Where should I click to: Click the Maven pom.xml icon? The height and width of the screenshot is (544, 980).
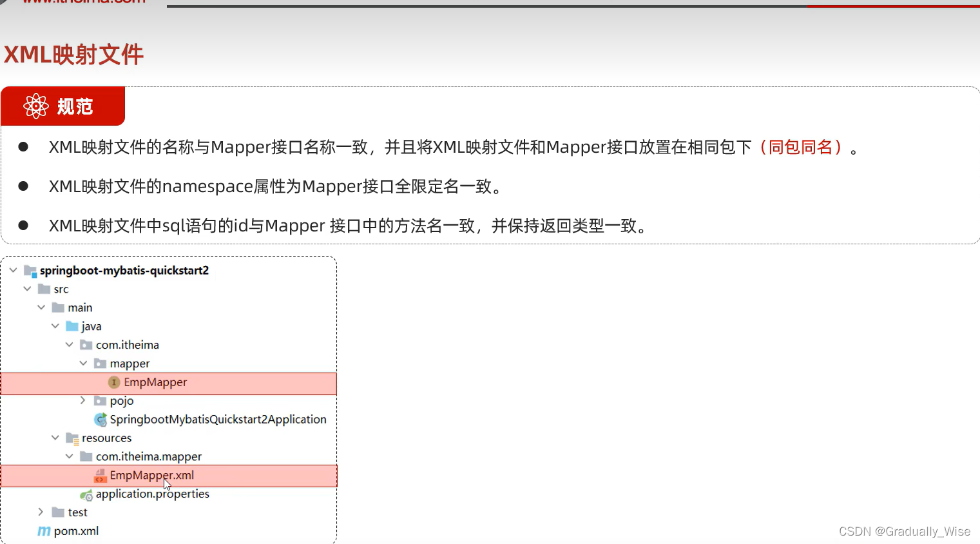(44, 531)
